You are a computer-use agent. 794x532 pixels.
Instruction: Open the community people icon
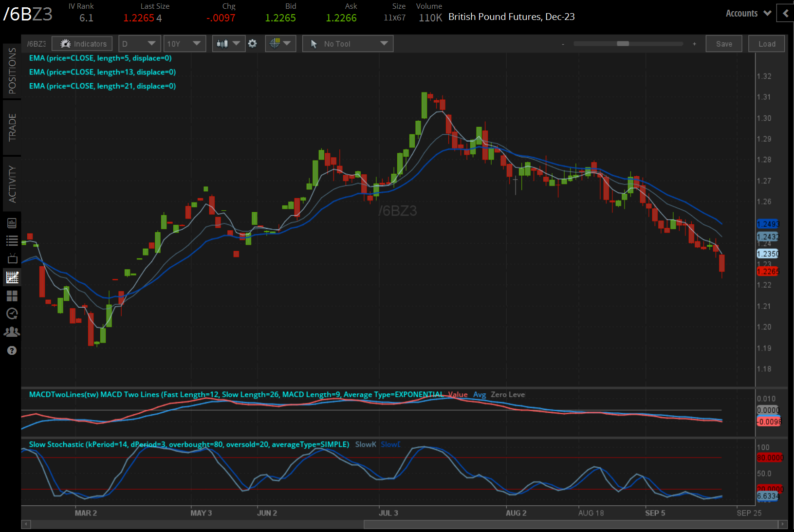[x=12, y=332]
